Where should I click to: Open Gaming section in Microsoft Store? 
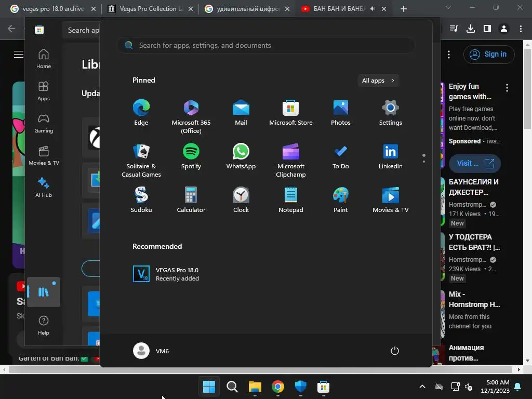click(44, 123)
